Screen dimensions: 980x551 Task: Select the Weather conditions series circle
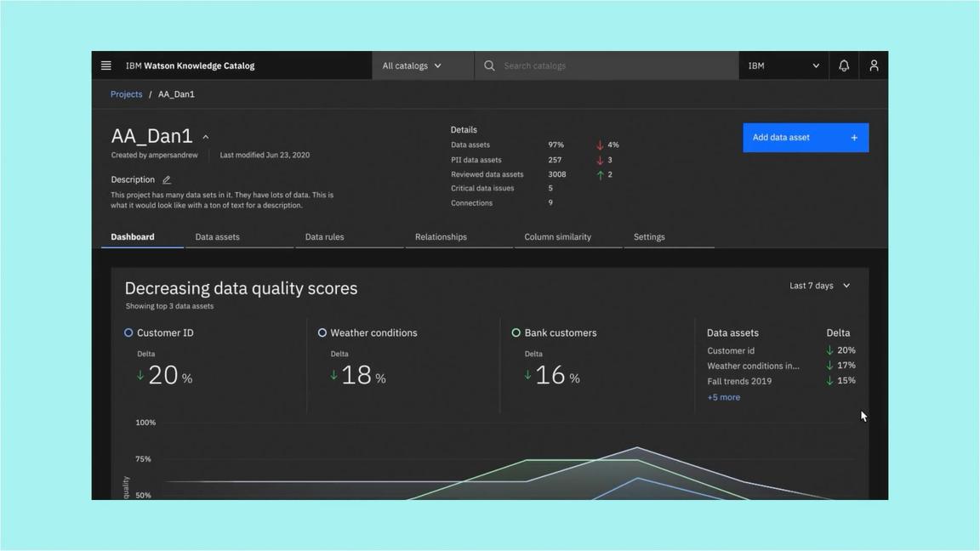[x=322, y=333]
